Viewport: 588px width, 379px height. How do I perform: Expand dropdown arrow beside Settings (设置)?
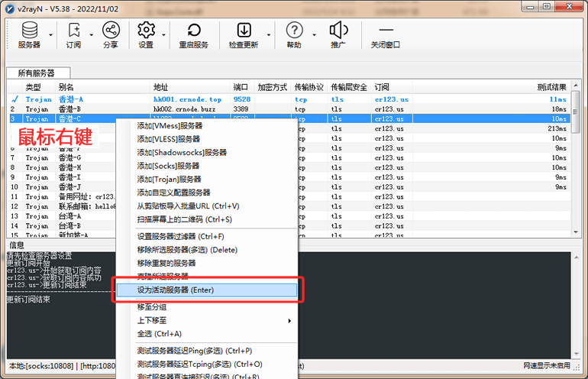[x=164, y=35]
